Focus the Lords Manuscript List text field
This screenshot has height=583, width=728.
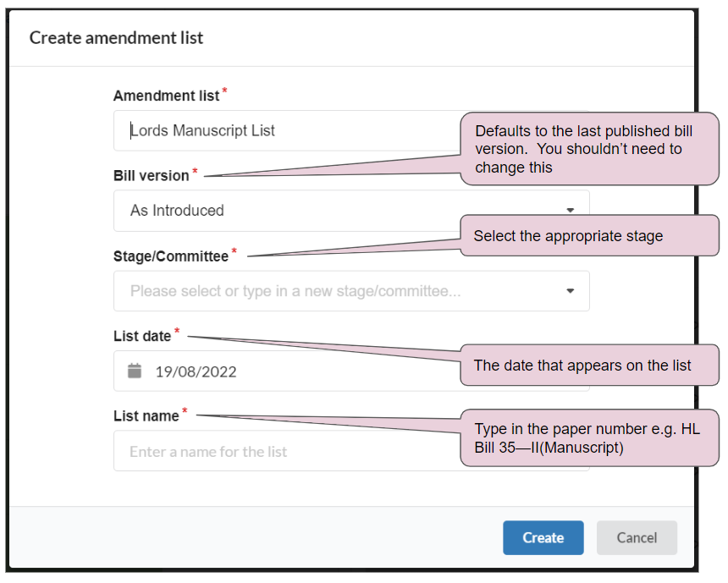pos(288,130)
